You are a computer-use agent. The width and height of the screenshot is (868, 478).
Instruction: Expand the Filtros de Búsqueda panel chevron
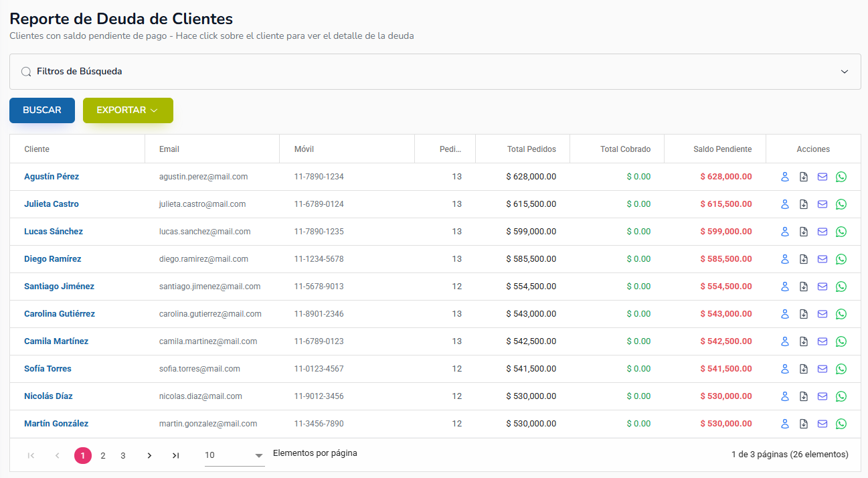pyautogui.click(x=845, y=72)
